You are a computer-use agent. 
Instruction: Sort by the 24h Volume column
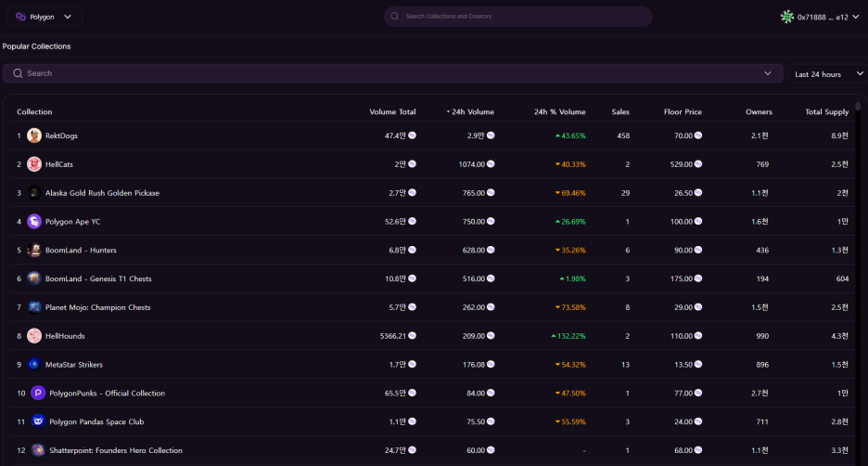470,112
